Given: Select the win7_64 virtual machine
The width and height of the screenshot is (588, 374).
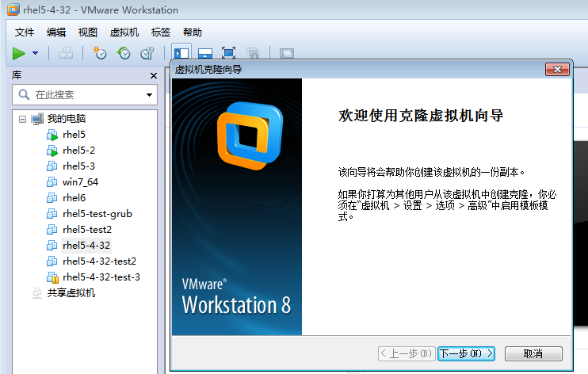Looking at the screenshot, I should tap(80, 182).
